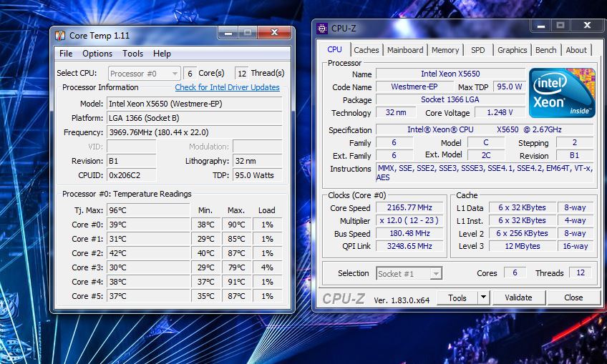Click the Platform value LGA 1366 (Socket B)
This screenshot has width=607, height=364.
pos(194,118)
